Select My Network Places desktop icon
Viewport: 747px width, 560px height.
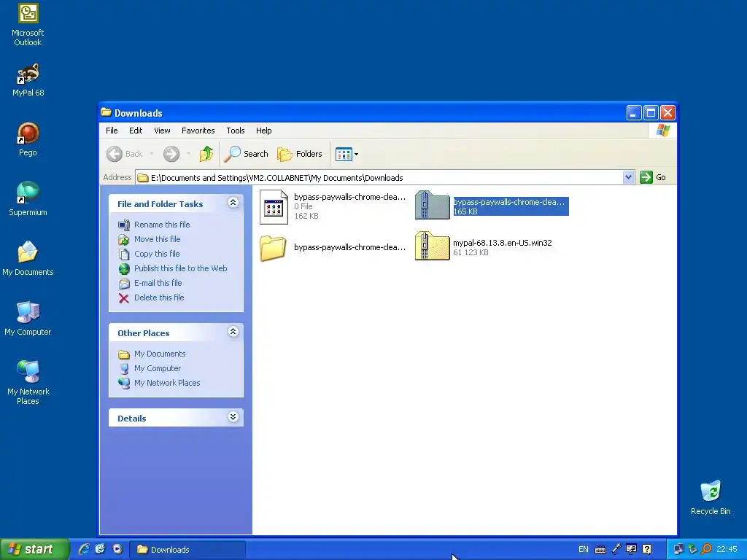coord(28,382)
